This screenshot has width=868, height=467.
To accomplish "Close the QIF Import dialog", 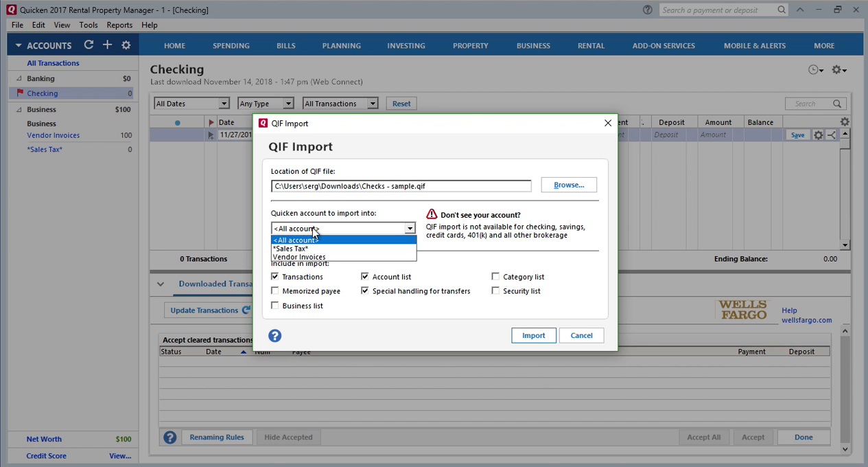I will (x=607, y=124).
